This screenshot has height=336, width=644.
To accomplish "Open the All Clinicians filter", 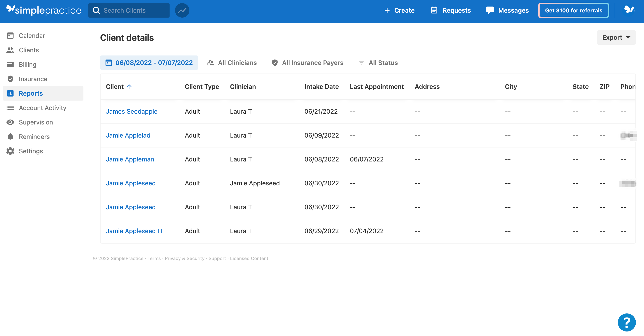I will click(232, 63).
